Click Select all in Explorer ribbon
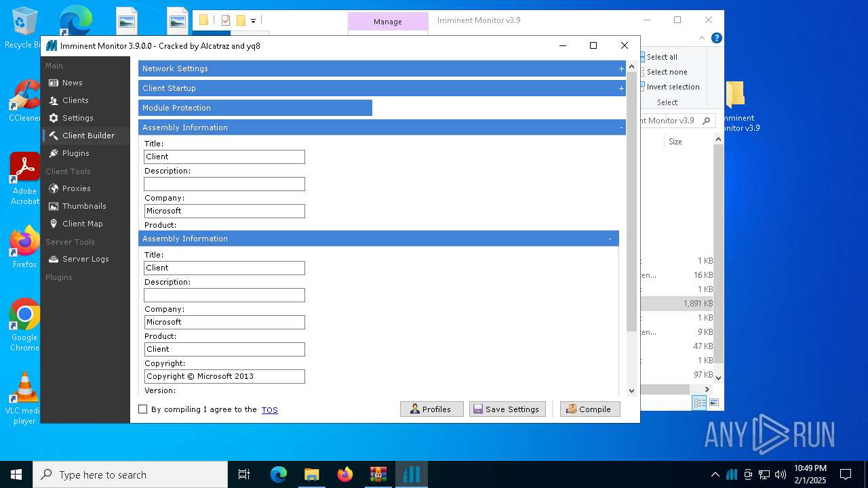The height and width of the screenshot is (488, 868). point(661,57)
